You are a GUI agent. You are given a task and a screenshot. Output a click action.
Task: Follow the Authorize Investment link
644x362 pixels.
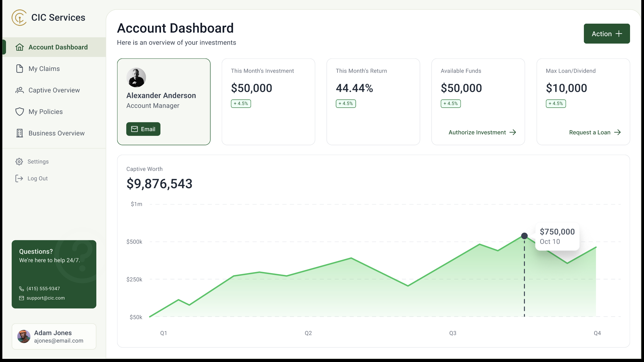(482, 132)
